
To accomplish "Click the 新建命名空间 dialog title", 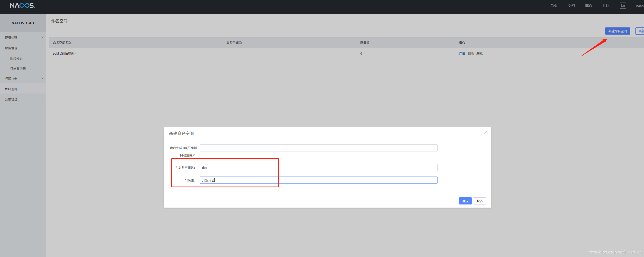I will coord(181,133).
